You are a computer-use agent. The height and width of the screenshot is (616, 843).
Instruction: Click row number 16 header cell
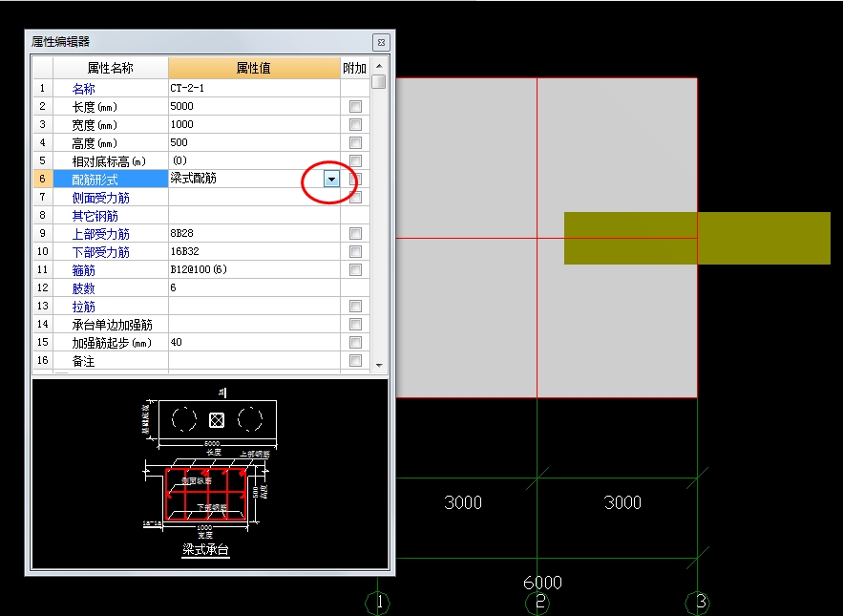(x=42, y=360)
